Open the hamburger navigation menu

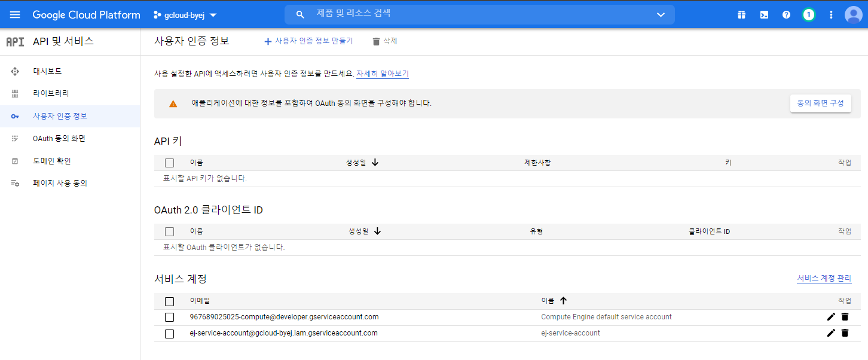[15, 15]
